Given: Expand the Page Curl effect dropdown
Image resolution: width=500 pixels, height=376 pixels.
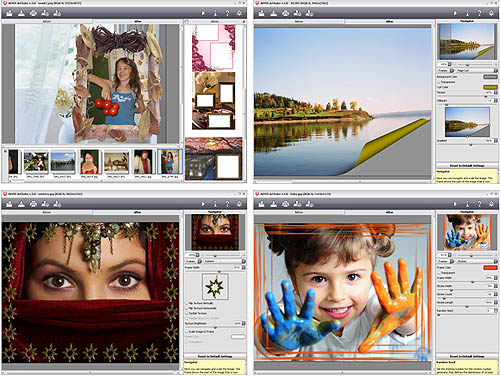Looking at the screenshot, I should pos(496,71).
